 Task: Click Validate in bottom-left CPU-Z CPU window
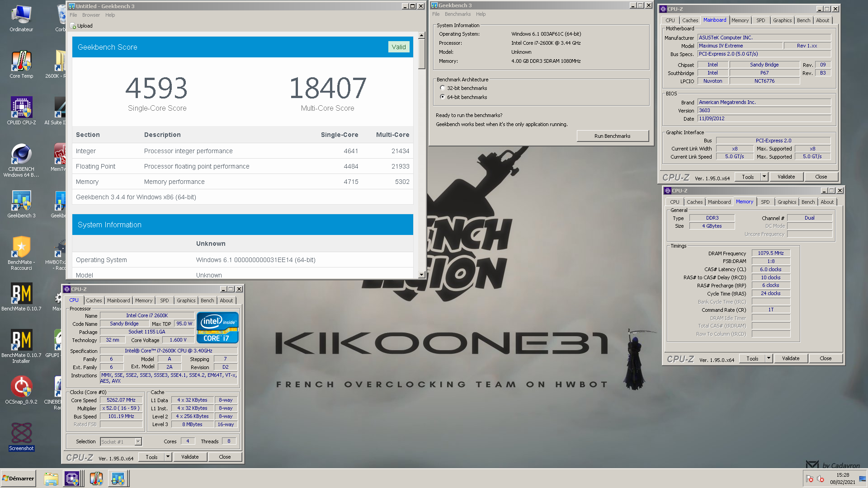click(190, 457)
